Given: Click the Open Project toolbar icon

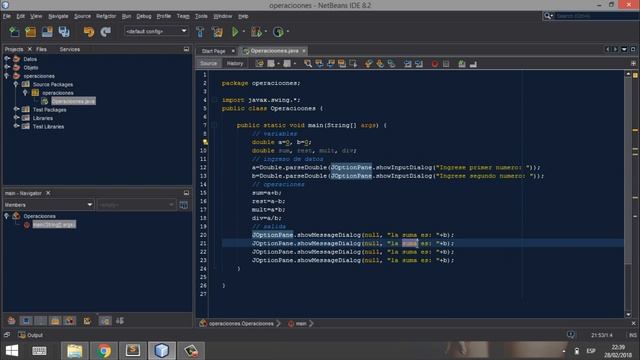Looking at the screenshot, I should click(x=47, y=32).
